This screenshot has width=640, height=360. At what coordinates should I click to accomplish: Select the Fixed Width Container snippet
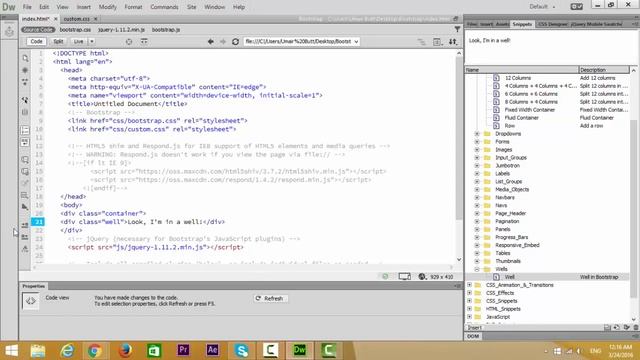529,110
